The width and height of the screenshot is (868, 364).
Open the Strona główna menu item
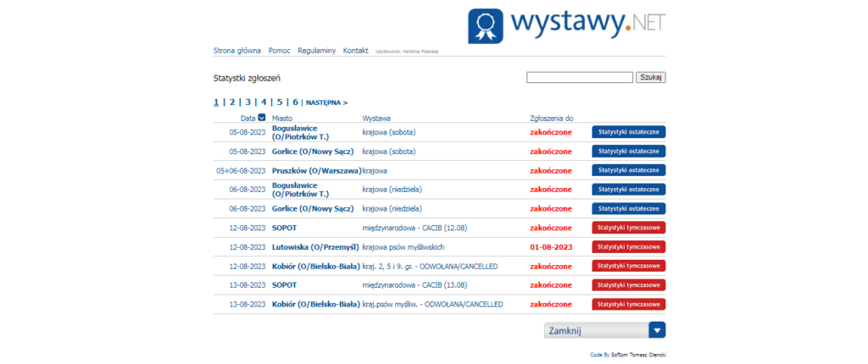(237, 51)
